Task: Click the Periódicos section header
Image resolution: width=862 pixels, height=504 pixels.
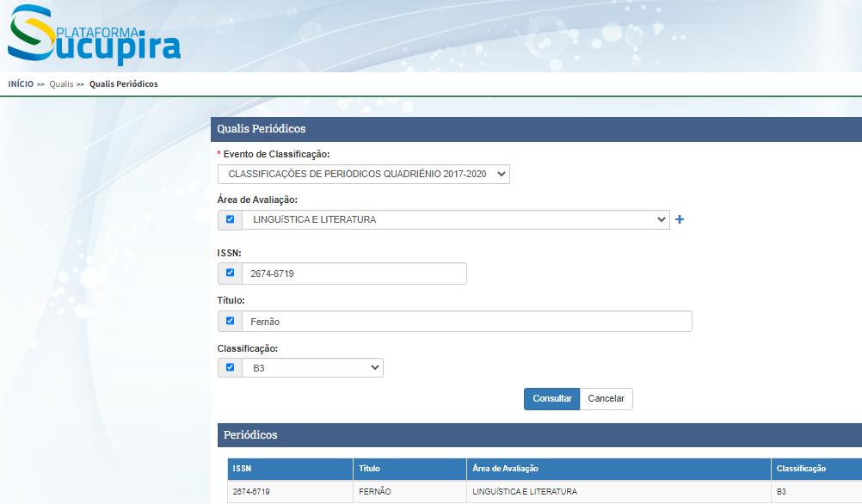Action: (x=540, y=435)
